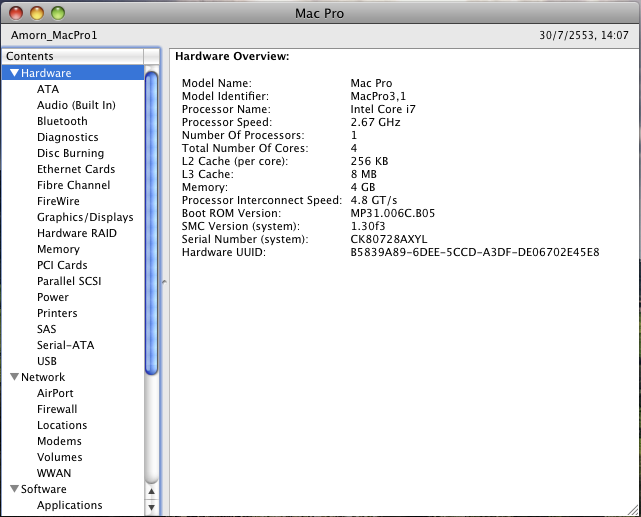This screenshot has height=517, width=641.
Task: Click the L2 Cache value 256 KB
Action: coord(369,161)
